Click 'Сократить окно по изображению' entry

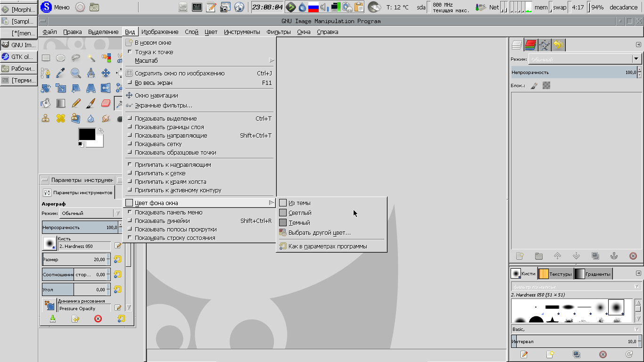click(x=199, y=73)
